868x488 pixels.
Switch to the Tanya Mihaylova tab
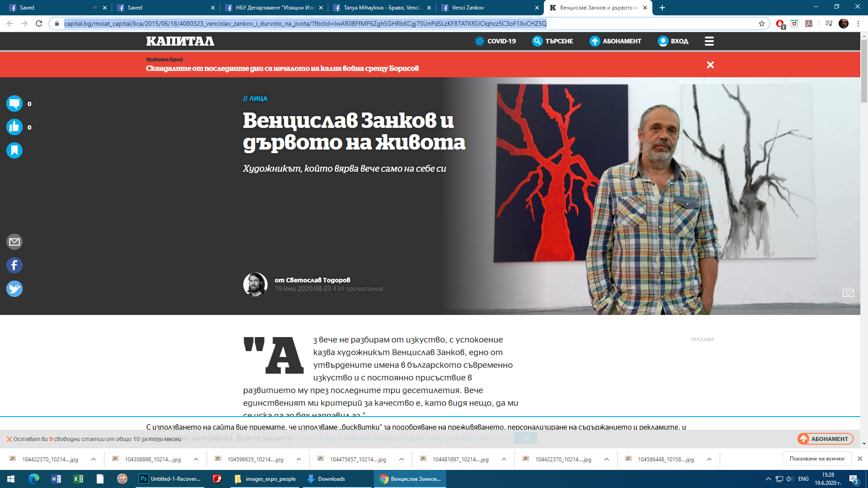[382, 8]
